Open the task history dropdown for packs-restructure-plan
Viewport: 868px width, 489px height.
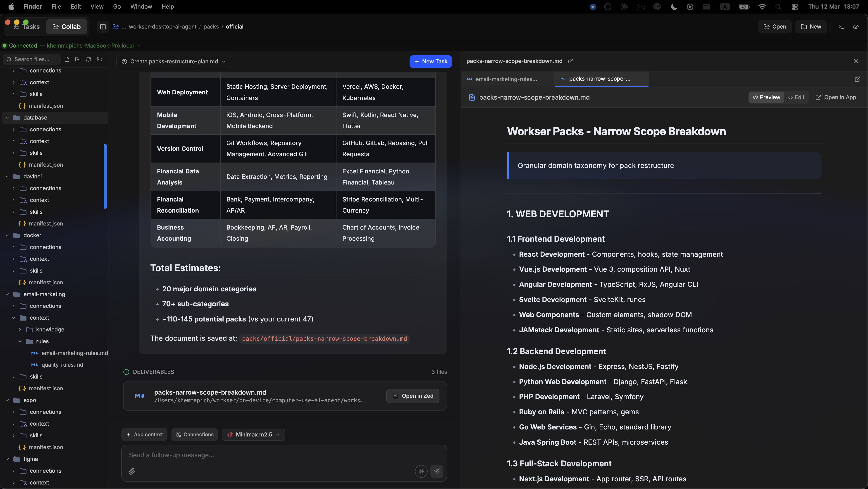point(174,61)
